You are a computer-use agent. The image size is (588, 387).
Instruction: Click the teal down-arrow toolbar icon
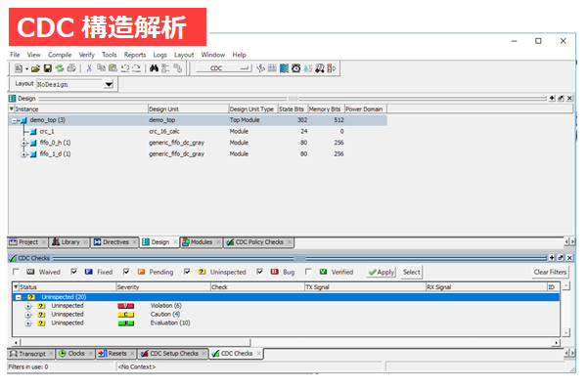point(308,68)
